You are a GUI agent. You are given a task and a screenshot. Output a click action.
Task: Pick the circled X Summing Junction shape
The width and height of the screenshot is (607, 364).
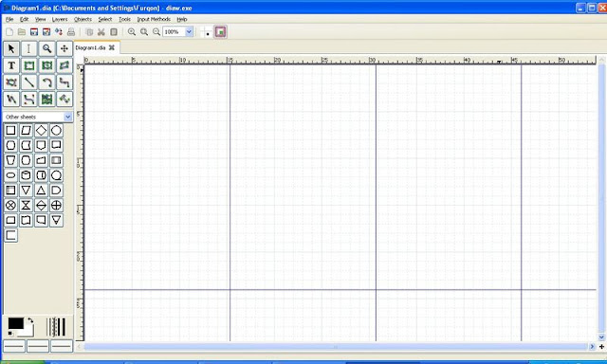click(10, 205)
